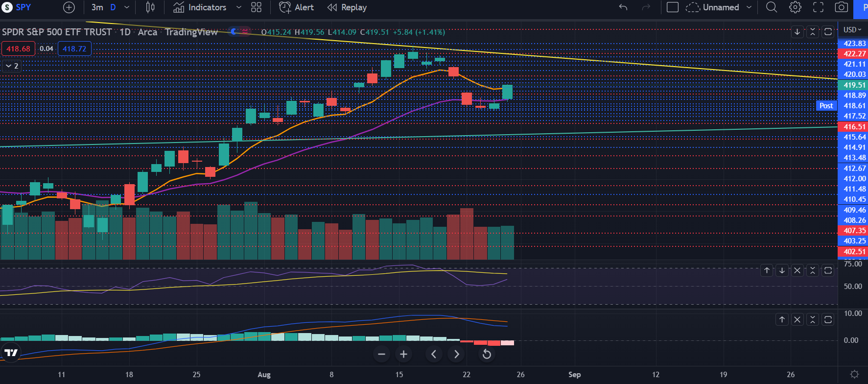Take a chart snapshot with the camera icon

point(841,7)
